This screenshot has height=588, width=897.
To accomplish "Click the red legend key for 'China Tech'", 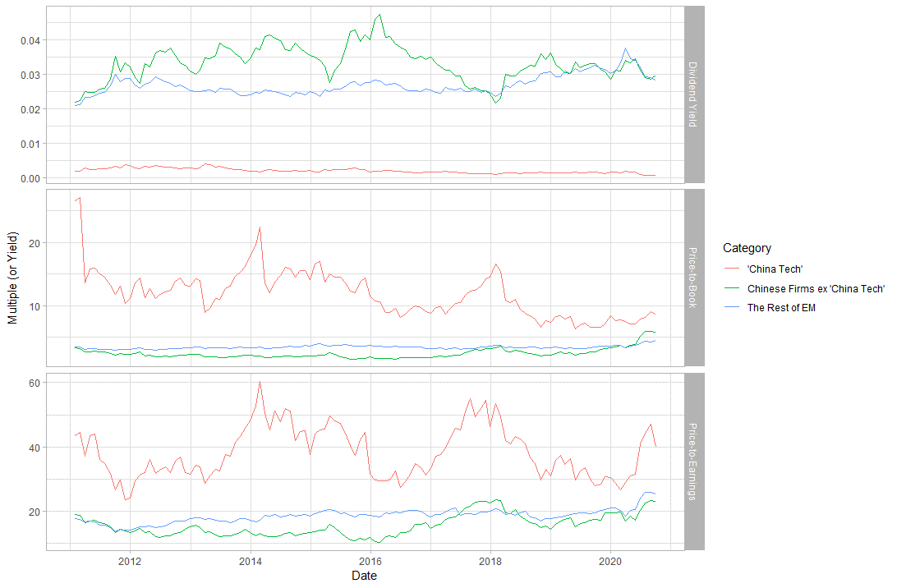I will tap(732, 269).
